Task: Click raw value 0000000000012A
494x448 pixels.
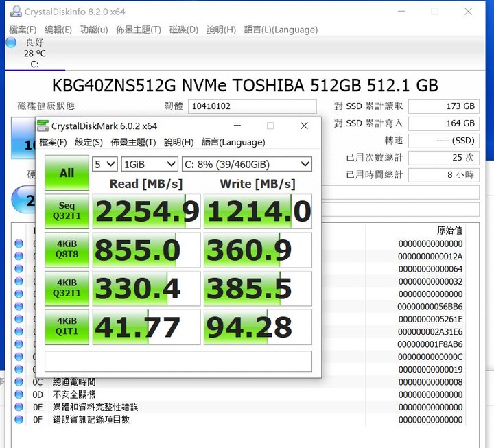Action: point(430,257)
